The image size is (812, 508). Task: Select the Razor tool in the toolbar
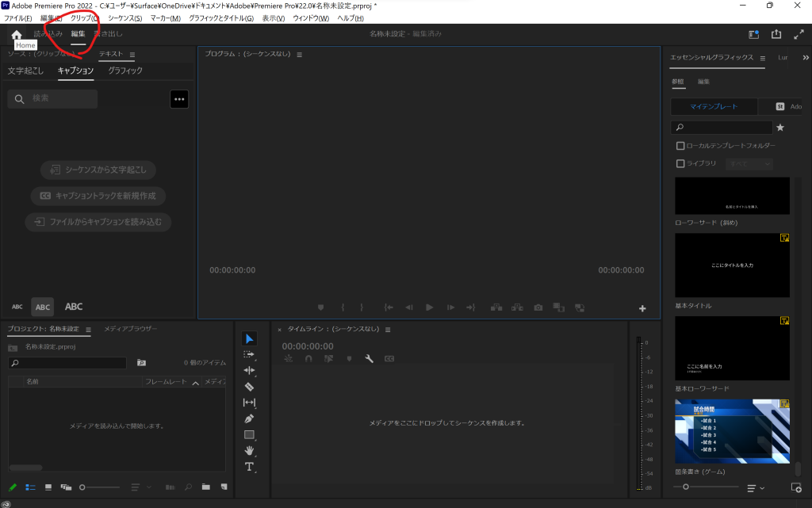249,387
